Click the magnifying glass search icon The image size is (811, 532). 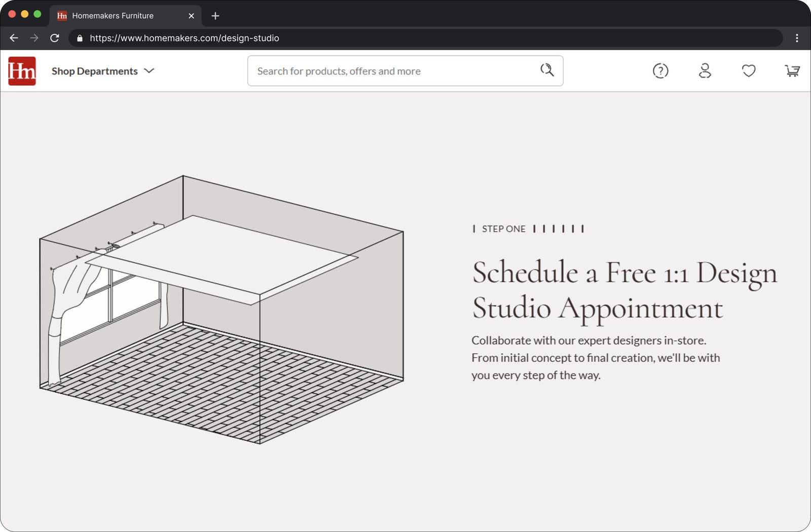click(x=547, y=70)
